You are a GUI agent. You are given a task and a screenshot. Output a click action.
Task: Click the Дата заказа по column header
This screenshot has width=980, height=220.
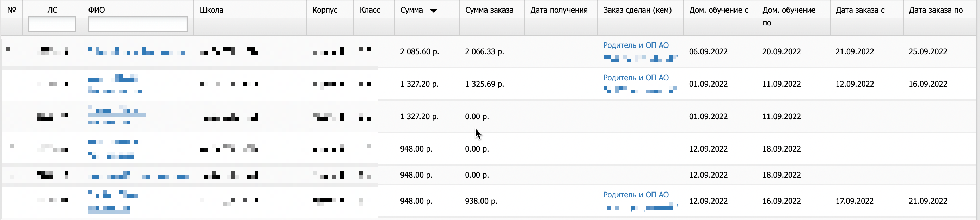click(x=936, y=10)
